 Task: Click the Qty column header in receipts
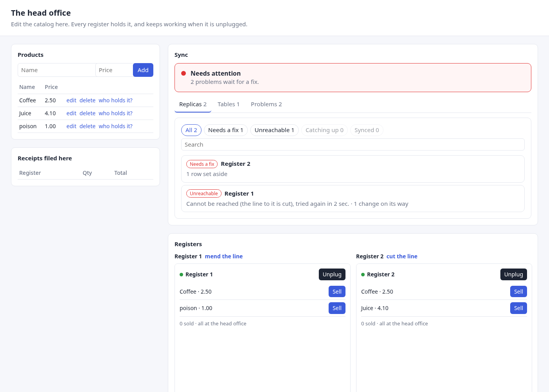coord(87,173)
